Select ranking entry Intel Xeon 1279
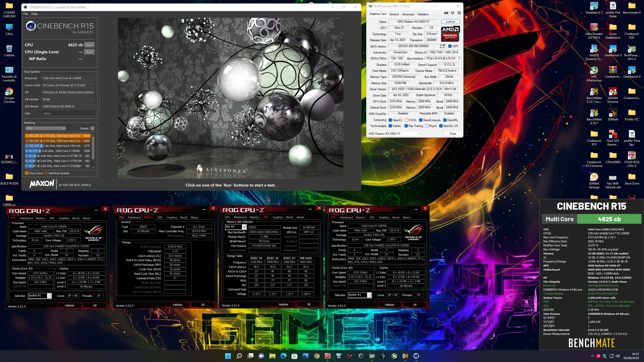The height and width of the screenshot is (362, 644). point(58,146)
